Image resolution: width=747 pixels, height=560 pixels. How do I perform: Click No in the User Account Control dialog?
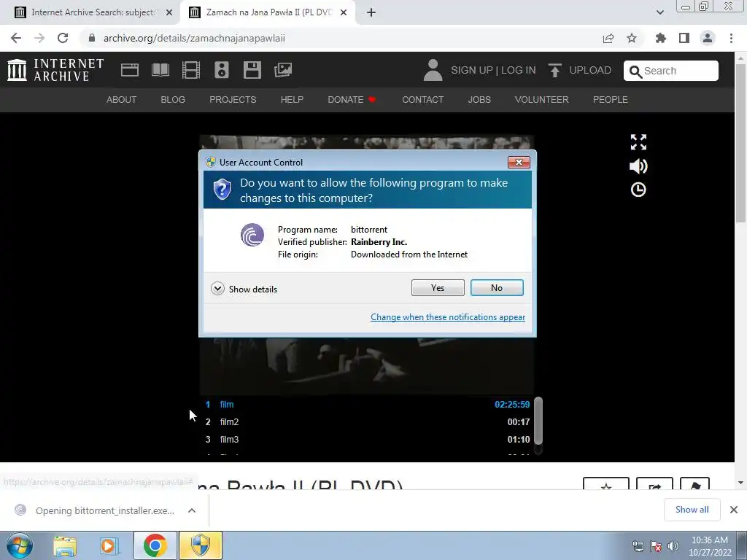click(497, 287)
